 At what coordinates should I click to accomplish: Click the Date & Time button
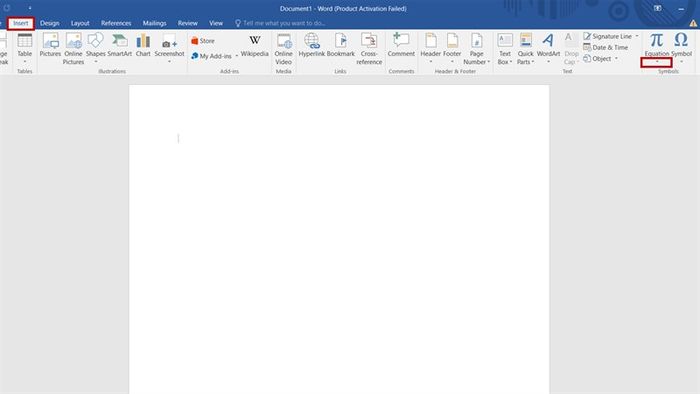pos(605,47)
